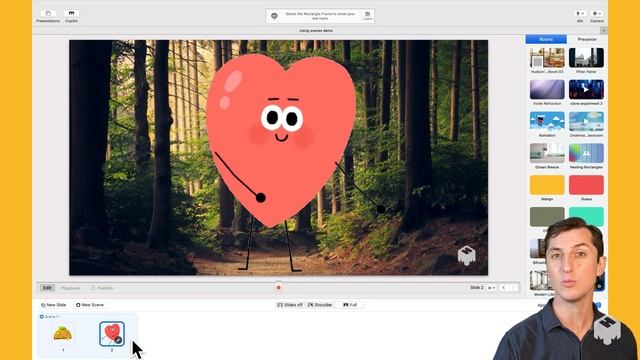Pick the Underwater classroom room thumbnail

coord(586,121)
